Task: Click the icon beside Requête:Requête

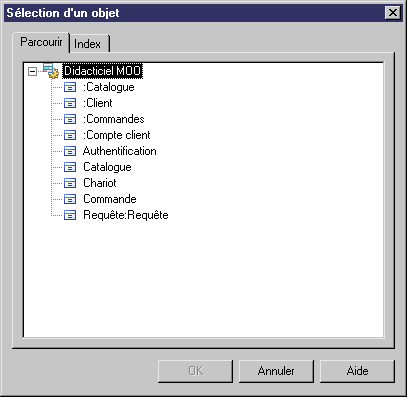Action: point(70,215)
